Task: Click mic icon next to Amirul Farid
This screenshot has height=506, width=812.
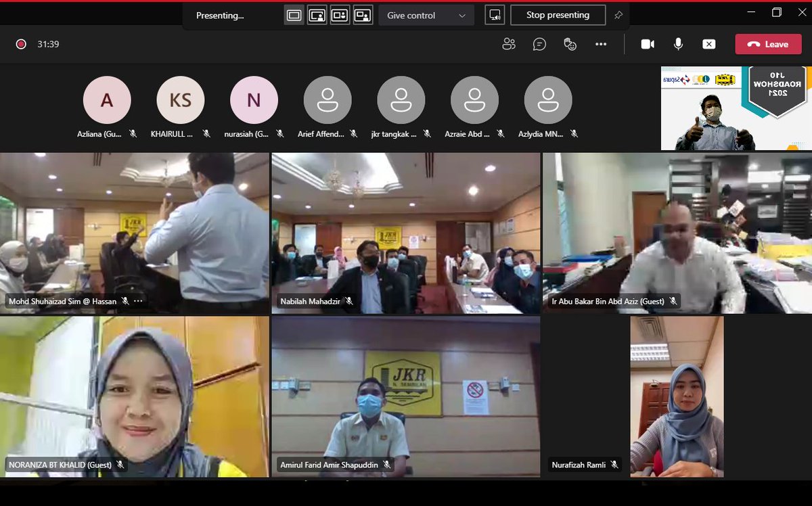Action: coord(387,465)
